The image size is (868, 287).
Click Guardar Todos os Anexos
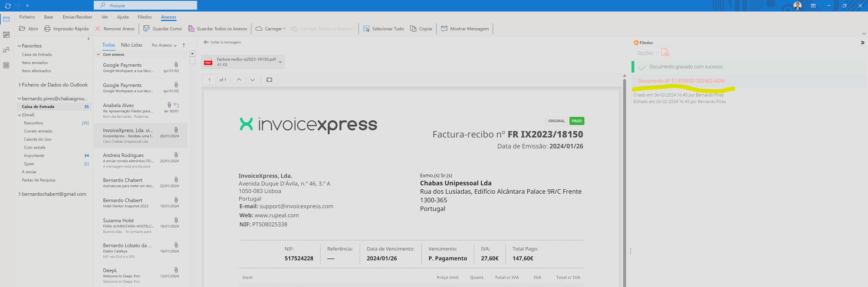218,29
